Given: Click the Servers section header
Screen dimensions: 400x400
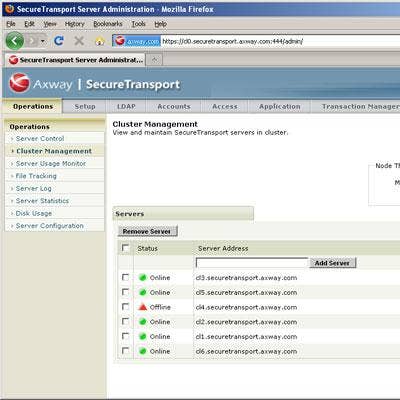Looking at the screenshot, I should click(183, 214).
